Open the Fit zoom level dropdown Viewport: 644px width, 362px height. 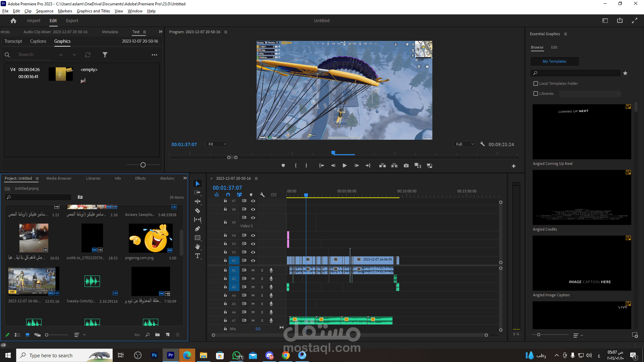(217, 144)
